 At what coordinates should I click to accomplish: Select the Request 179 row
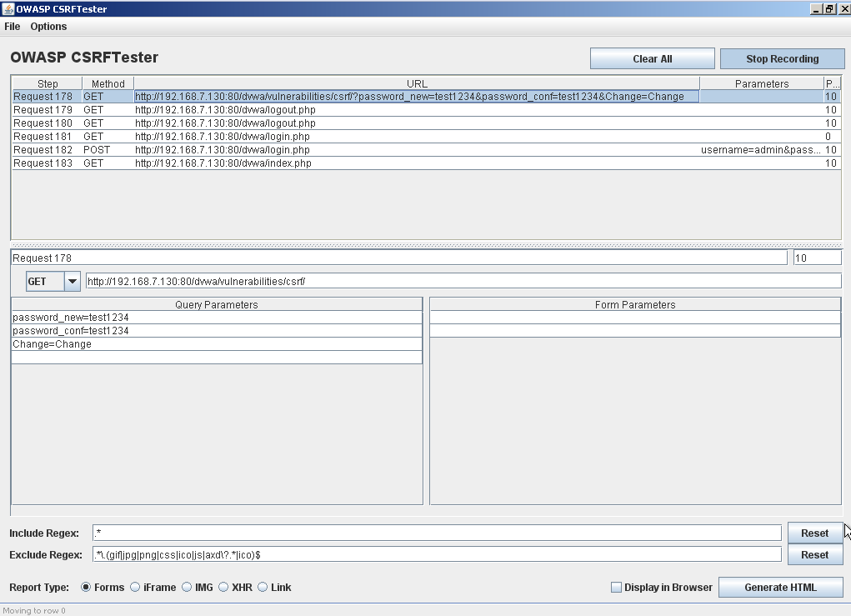tap(426, 110)
